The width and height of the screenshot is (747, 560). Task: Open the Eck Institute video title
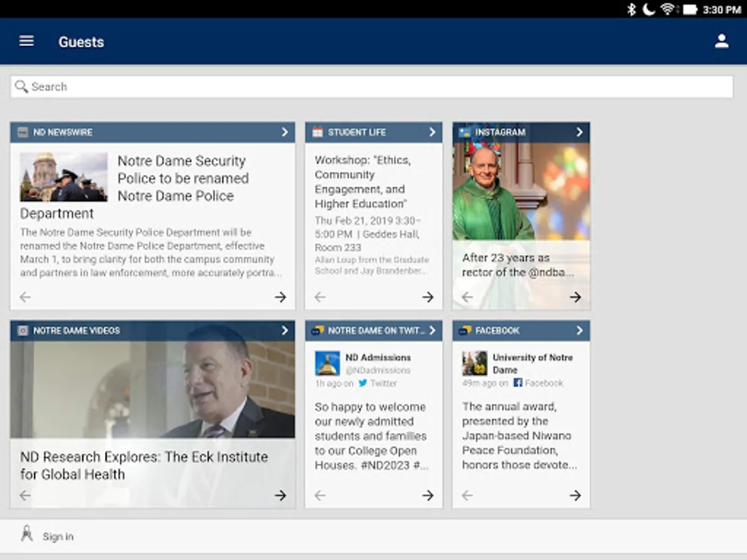click(x=144, y=465)
